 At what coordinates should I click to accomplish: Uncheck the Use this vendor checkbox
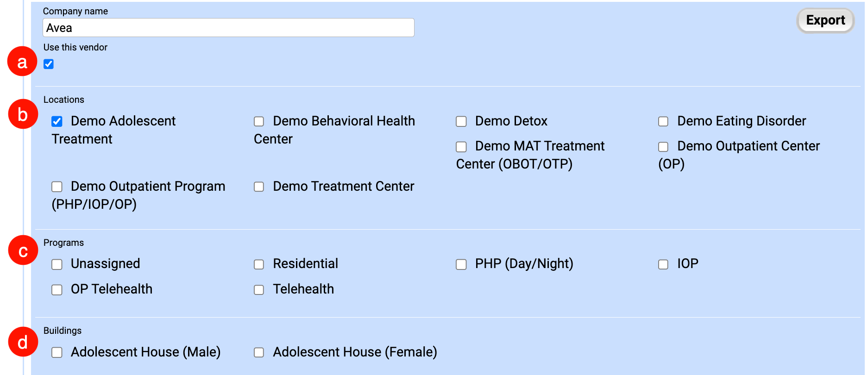[49, 64]
